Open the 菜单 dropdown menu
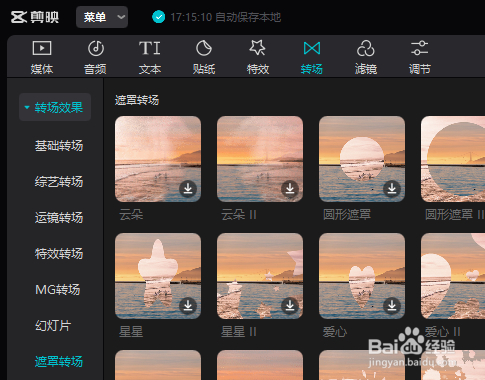The width and height of the screenshot is (485, 380). [102, 17]
